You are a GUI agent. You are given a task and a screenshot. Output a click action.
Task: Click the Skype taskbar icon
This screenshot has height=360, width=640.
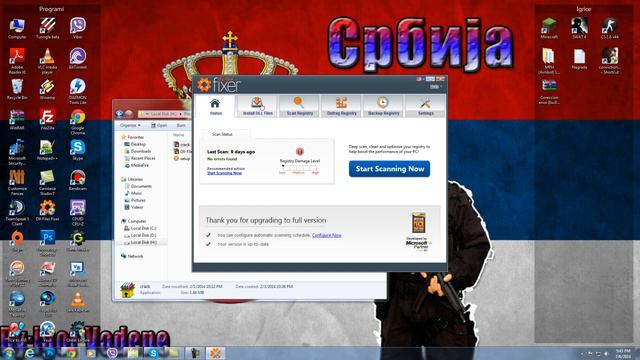click(153, 353)
